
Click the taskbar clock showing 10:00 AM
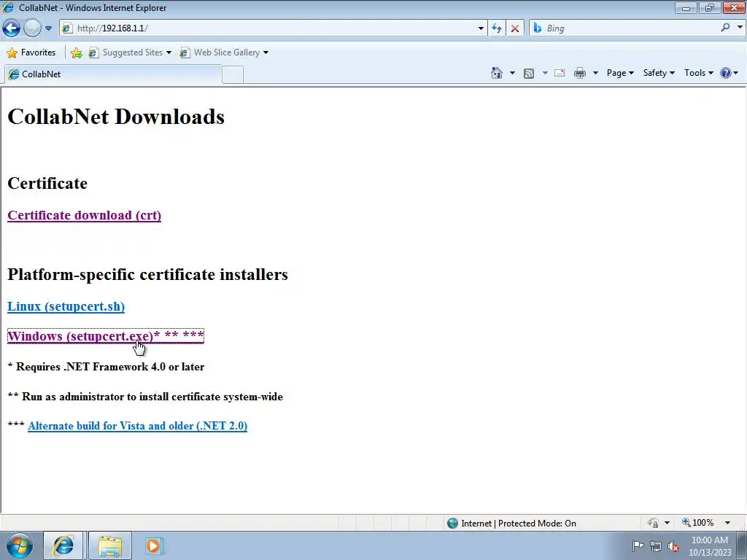710,546
